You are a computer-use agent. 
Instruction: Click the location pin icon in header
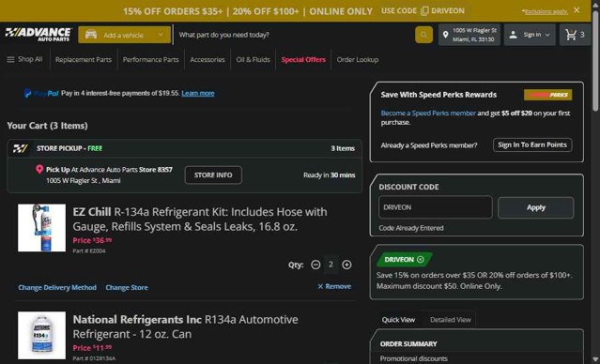pos(445,35)
